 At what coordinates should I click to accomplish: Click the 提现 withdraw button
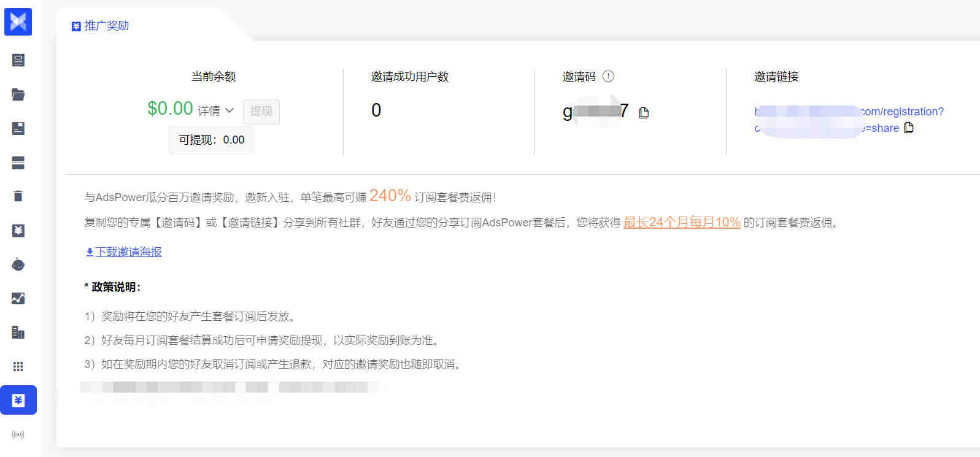(x=261, y=111)
